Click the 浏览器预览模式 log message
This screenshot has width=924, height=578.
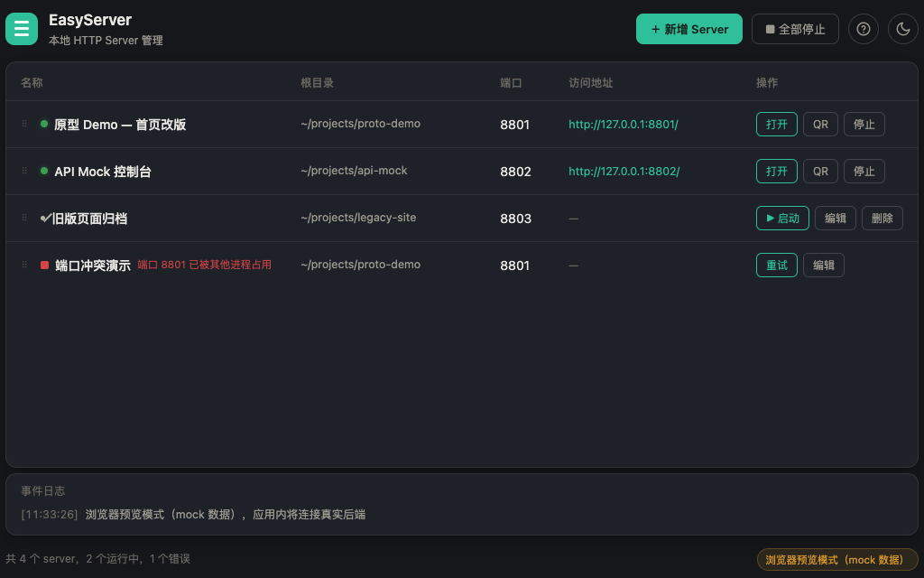coord(226,514)
